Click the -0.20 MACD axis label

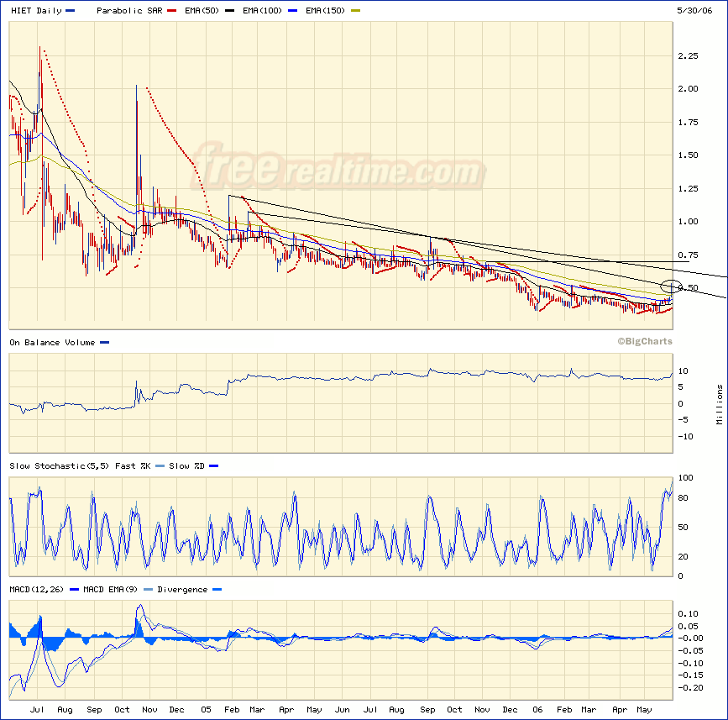point(690,688)
